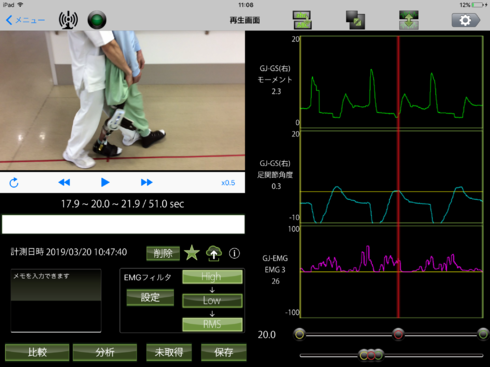Open the gear settings button
Screen dimensions: 490x367
coord(466,20)
